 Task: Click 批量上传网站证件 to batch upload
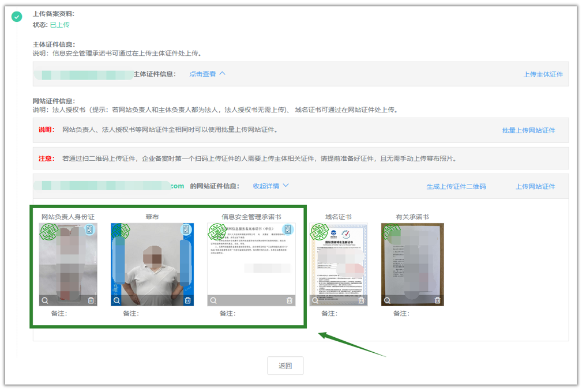pyautogui.click(x=529, y=130)
